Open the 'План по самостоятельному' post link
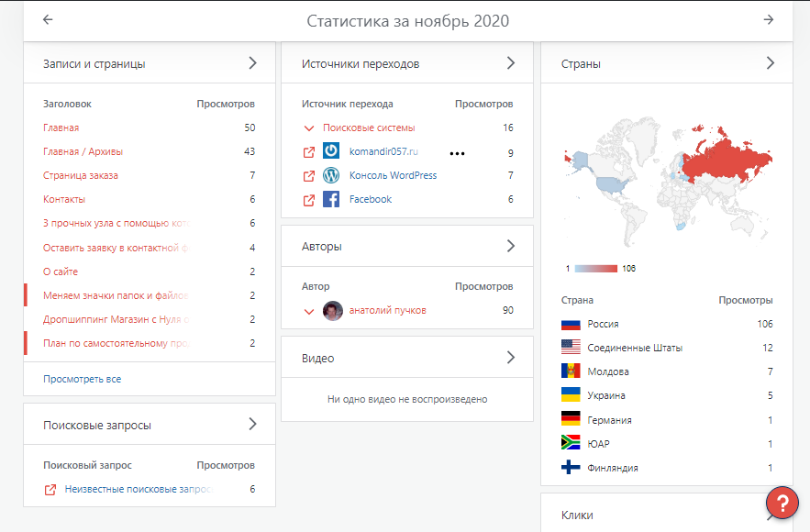Screen dimensions: 810x532 117,343
